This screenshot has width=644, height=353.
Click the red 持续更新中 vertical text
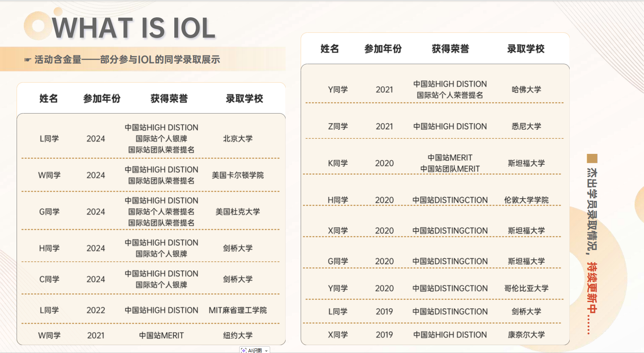[592, 287]
